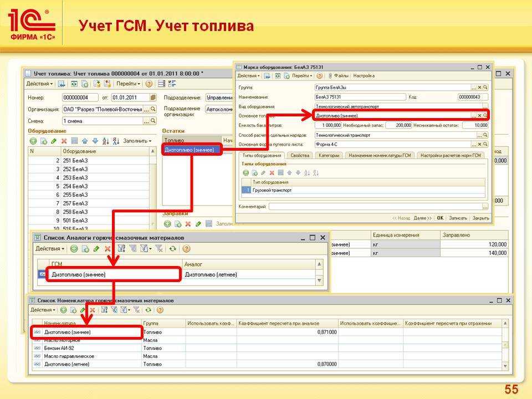Expand the Перейти menu in Марка оборудования
The width and height of the screenshot is (532, 399).
click(x=302, y=76)
